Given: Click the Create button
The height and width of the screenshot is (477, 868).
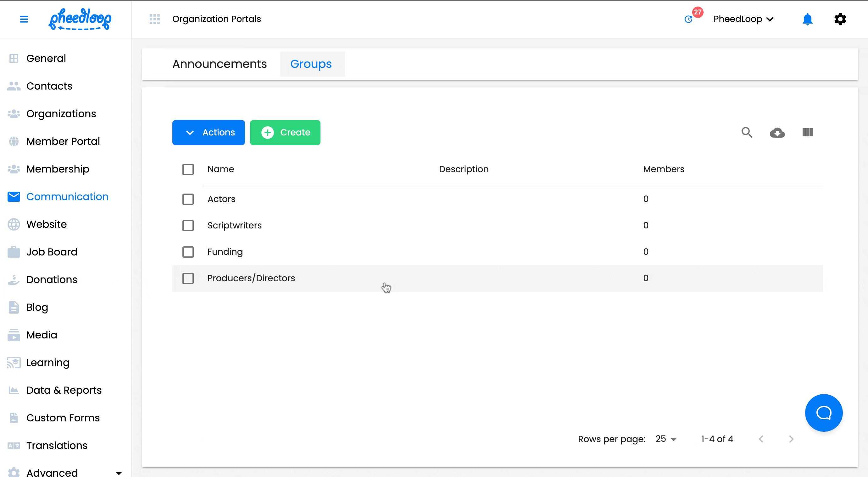Looking at the screenshot, I should pos(285,132).
